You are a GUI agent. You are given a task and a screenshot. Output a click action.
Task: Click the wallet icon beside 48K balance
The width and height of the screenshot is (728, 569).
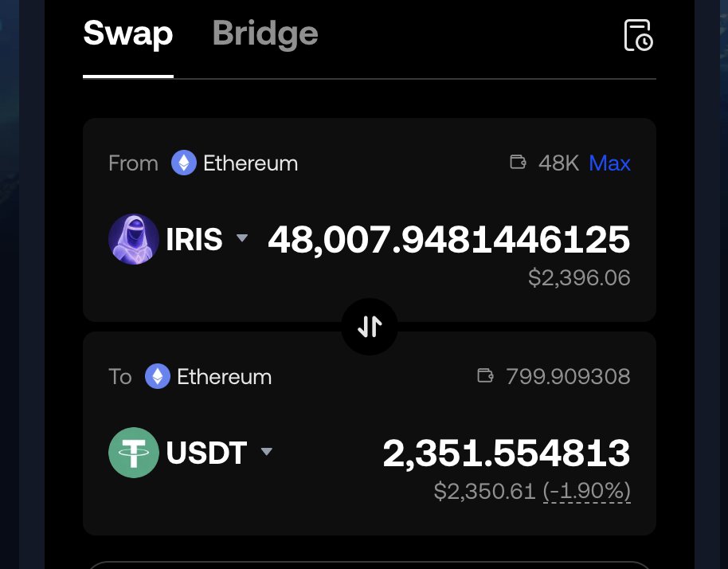coord(518,162)
